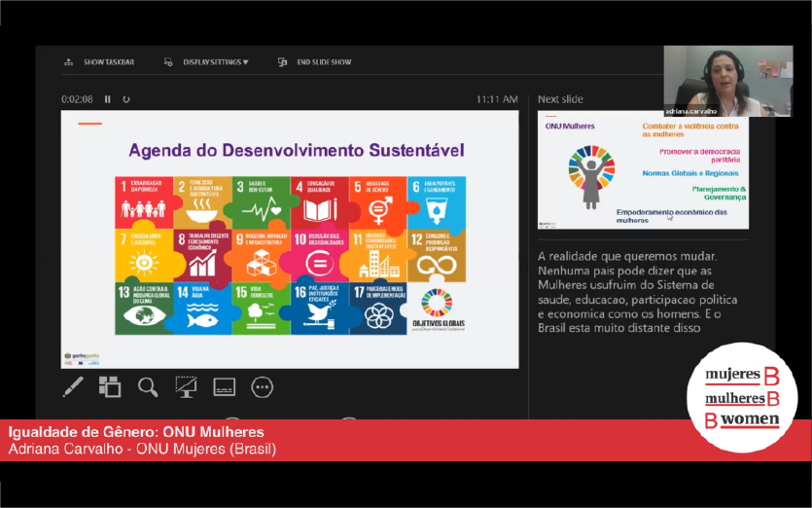Toggle subtitles in presenter view
This screenshot has height=508, width=812.
[225, 386]
